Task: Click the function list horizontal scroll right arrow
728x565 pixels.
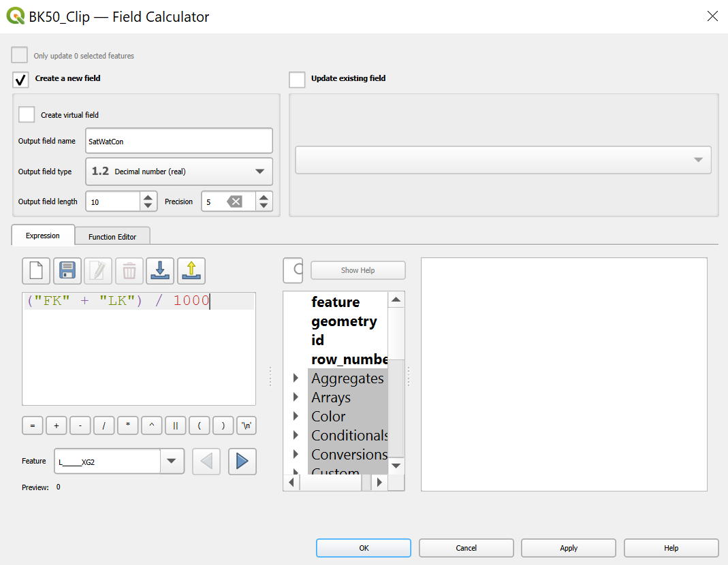Action: (379, 483)
